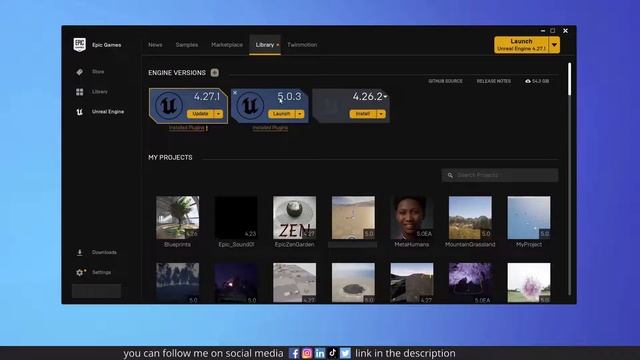
Task: Open the LinkedIn icon in the banner
Action: (x=320, y=353)
